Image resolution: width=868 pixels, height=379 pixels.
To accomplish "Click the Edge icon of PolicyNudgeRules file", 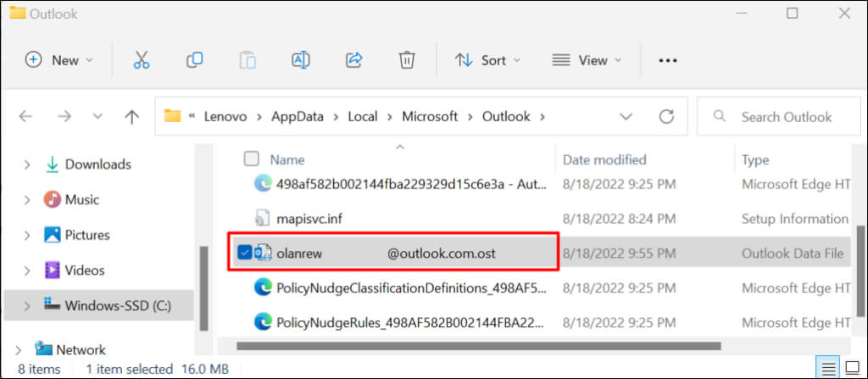I will (x=263, y=322).
